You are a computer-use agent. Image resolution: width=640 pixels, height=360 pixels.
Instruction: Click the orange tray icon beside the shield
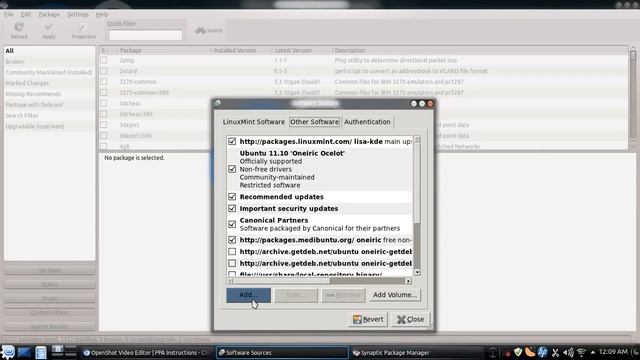[x=530, y=352]
